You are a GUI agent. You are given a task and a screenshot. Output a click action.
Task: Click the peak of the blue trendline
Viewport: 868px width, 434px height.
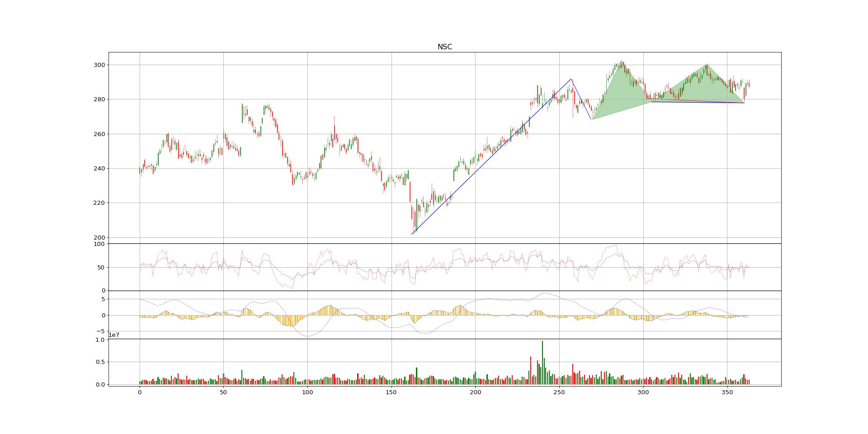(571, 79)
